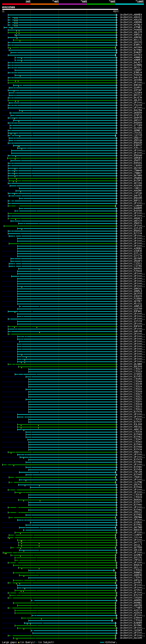Select the UniRef100_Q5QBH6 hit label
The width and height of the screenshot is (146, 644).
131,178
